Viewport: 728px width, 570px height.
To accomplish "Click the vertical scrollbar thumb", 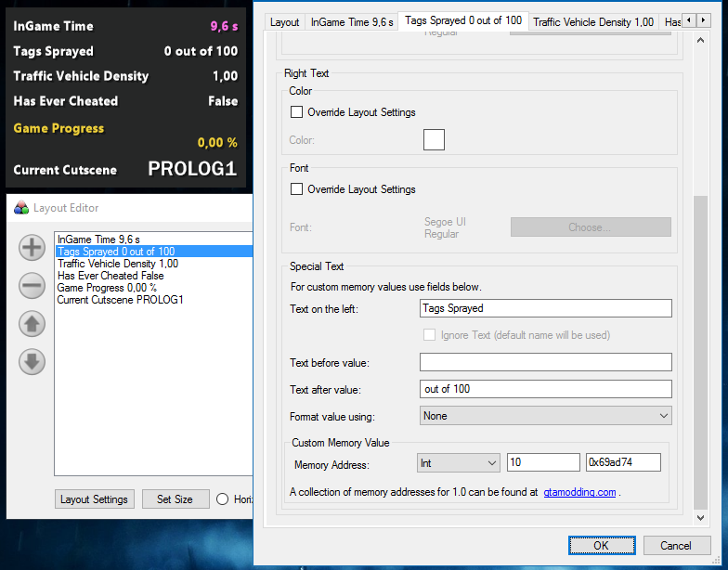I will pyautogui.click(x=700, y=353).
